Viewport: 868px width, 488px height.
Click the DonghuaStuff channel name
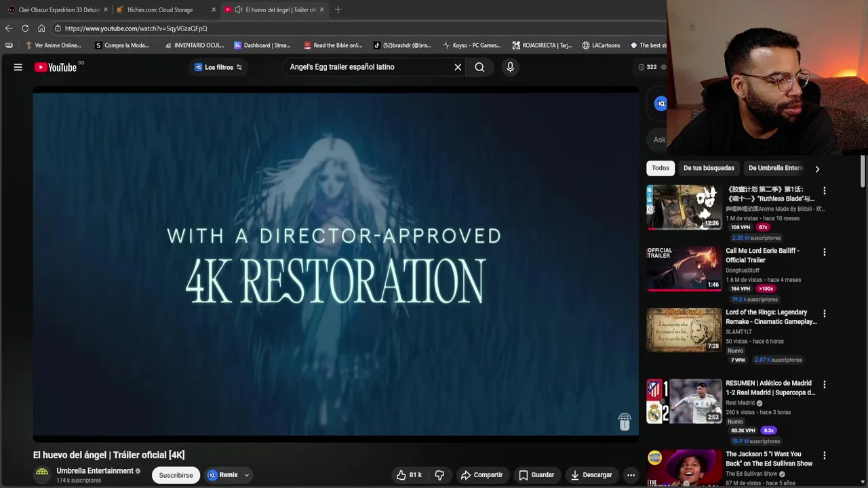point(743,270)
